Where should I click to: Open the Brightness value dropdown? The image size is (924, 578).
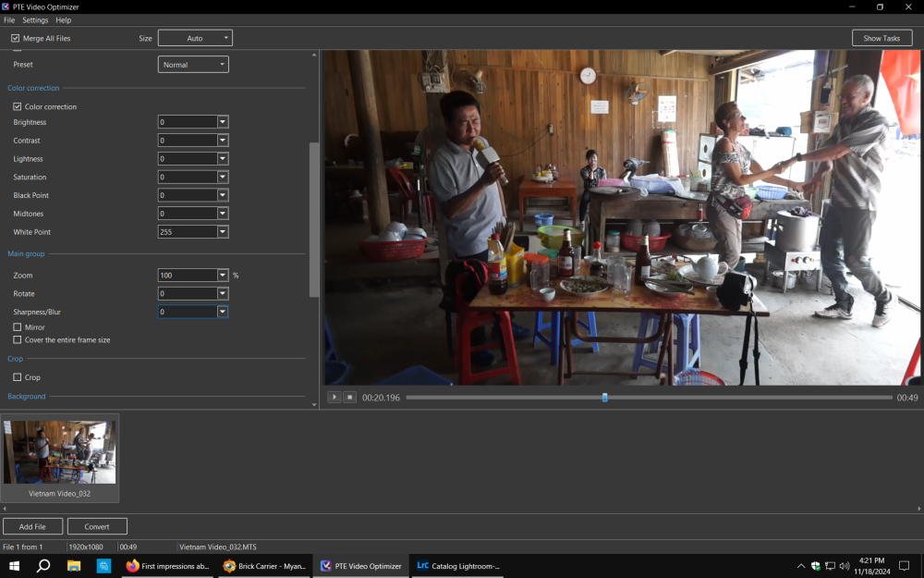223,122
